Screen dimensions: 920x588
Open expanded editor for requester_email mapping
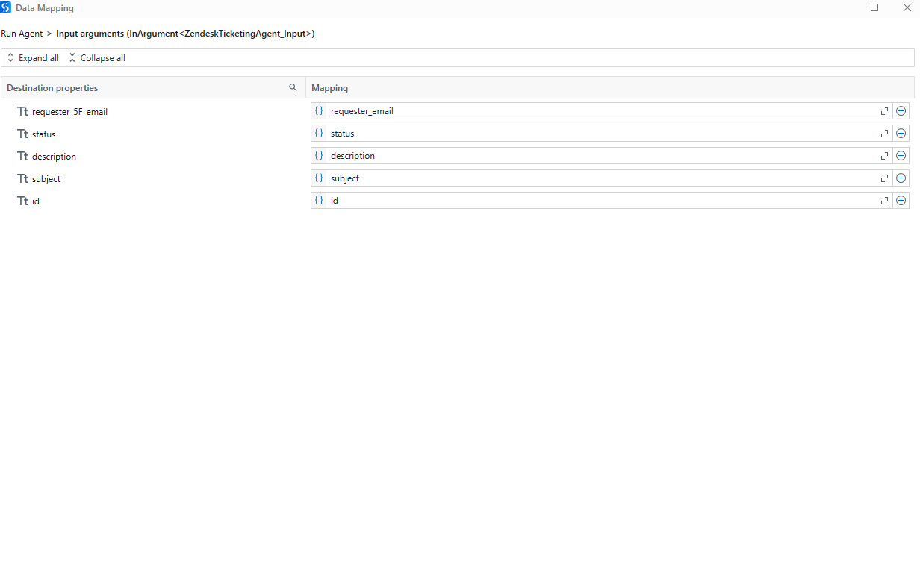point(885,111)
